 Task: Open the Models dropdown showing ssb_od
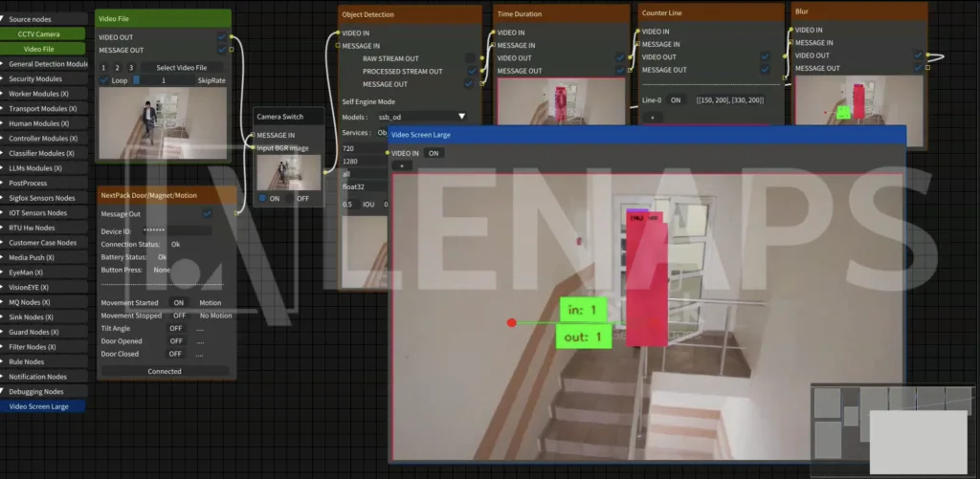(421, 117)
